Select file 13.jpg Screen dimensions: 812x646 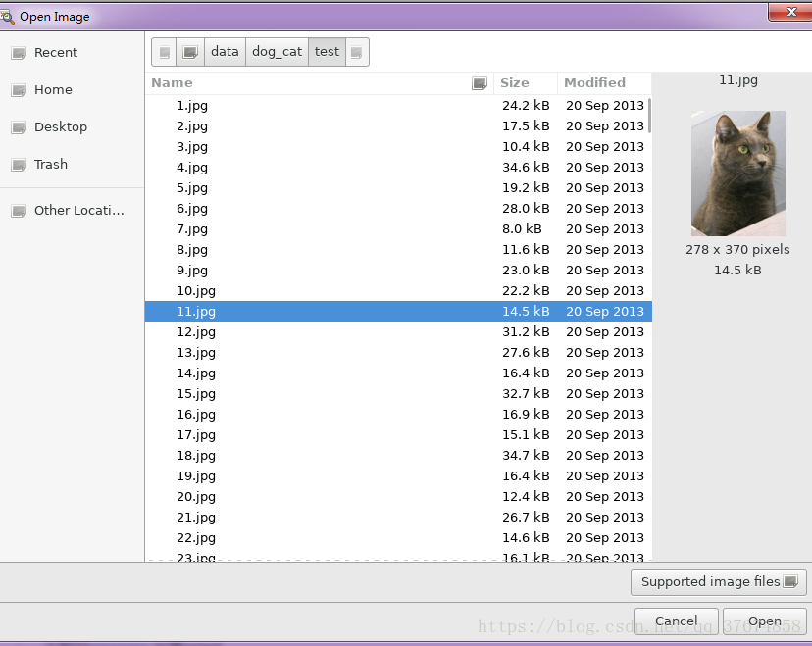click(x=398, y=353)
